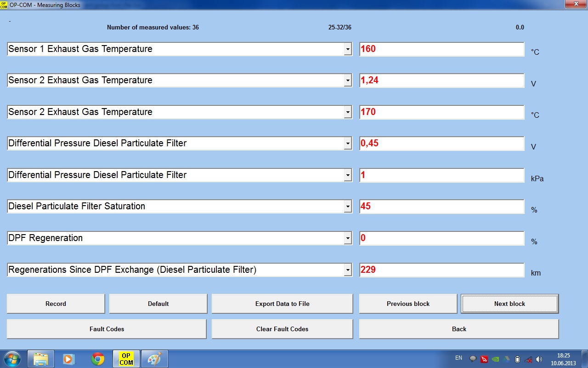Click the volume speaker icon in system tray
The height and width of the screenshot is (368, 588).
pos(539,359)
